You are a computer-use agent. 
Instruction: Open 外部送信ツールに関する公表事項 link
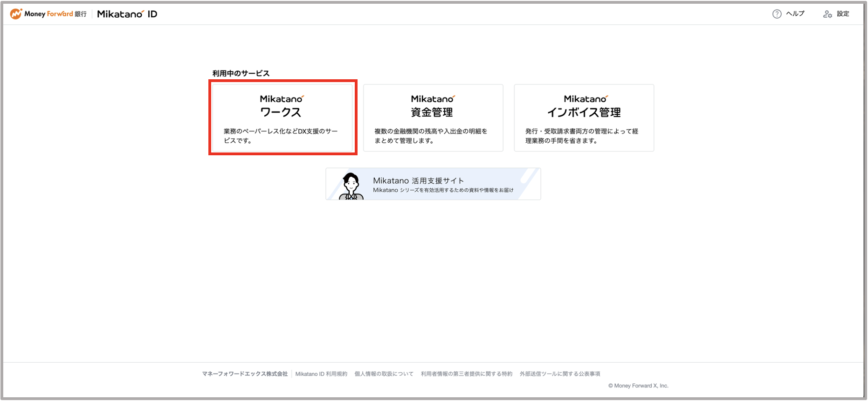coord(560,374)
